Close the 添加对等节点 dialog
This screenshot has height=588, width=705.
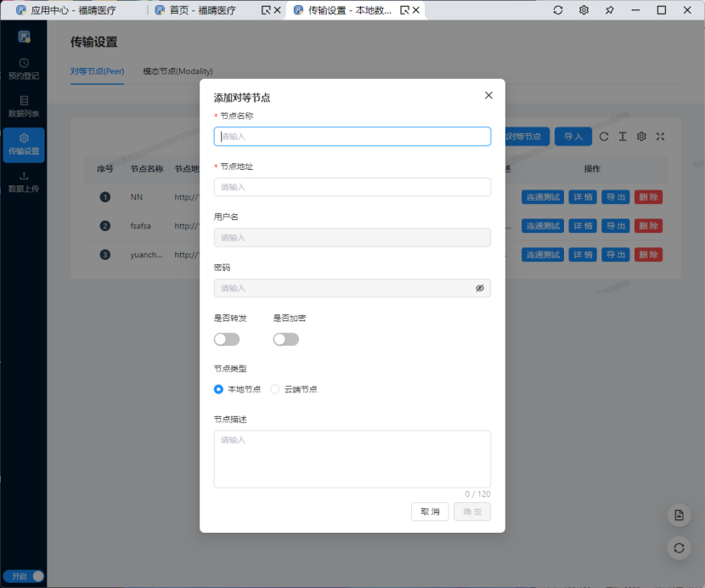[x=488, y=95]
